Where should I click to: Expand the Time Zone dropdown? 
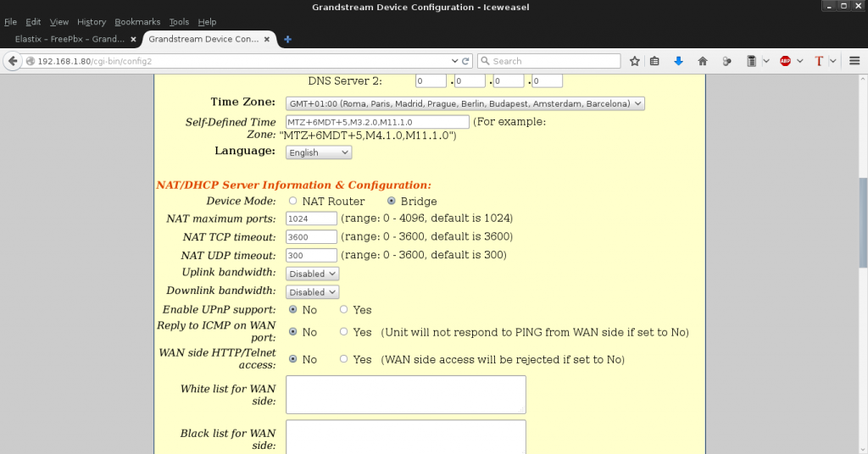pyautogui.click(x=465, y=103)
